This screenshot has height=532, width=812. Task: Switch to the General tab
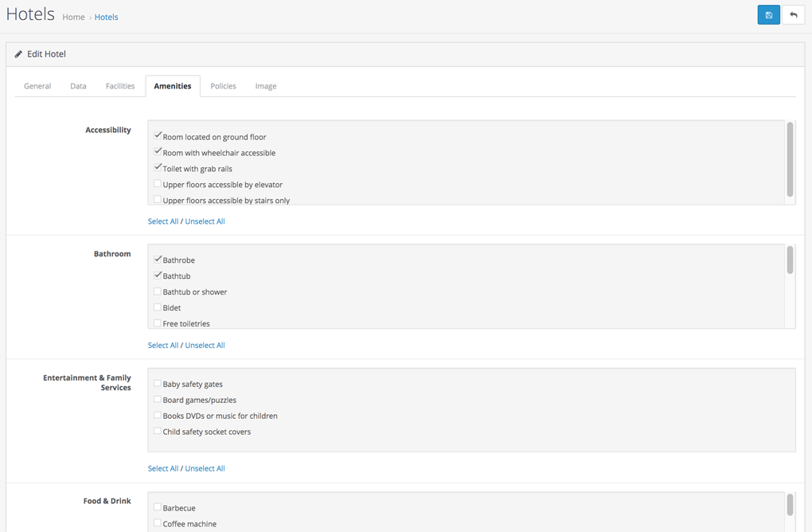pos(37,86)
